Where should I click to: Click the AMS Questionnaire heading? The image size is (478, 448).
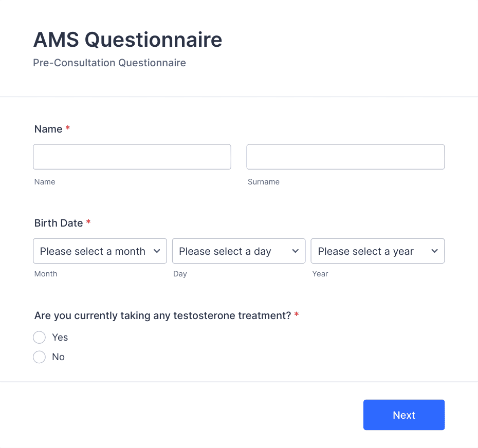127,40
